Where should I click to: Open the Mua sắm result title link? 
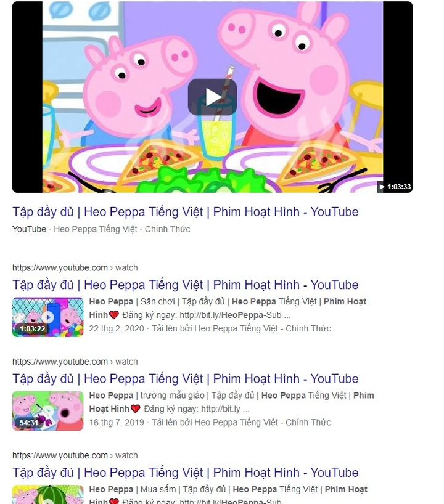pos(186,473)
